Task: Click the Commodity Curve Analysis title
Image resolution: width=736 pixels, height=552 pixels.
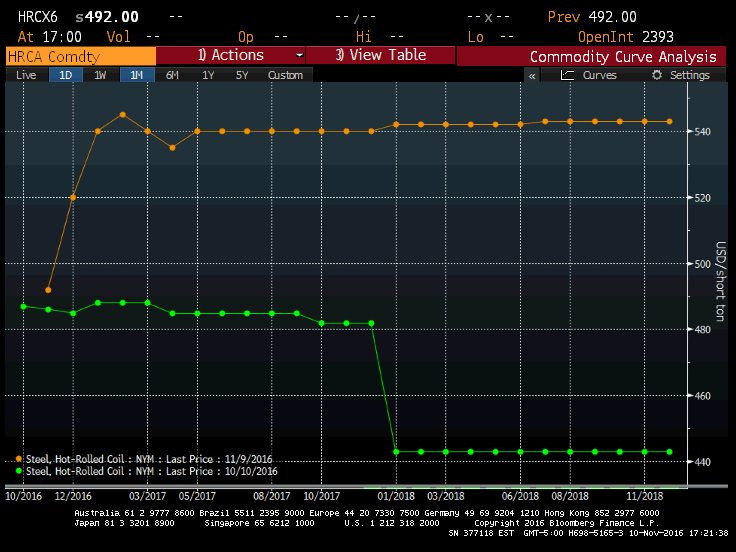Action: click(622, 57)
